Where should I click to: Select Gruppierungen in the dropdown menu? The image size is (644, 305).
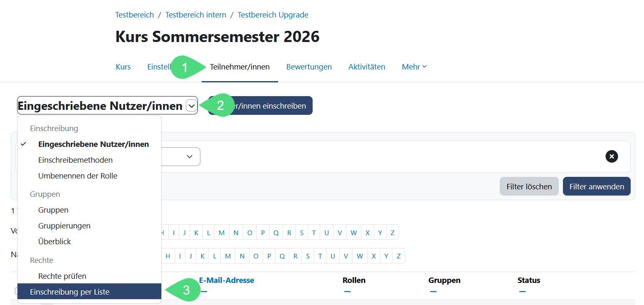click(64, 226)
